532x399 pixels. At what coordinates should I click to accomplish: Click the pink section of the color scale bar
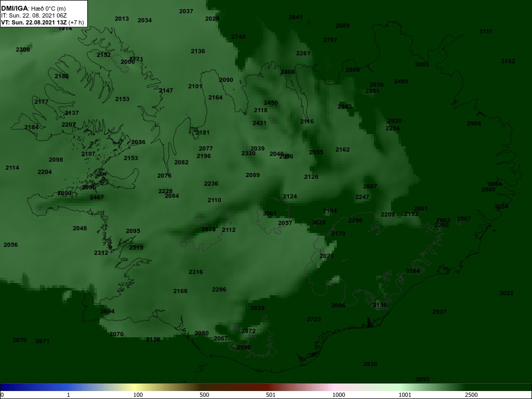(x=334, y=387)
